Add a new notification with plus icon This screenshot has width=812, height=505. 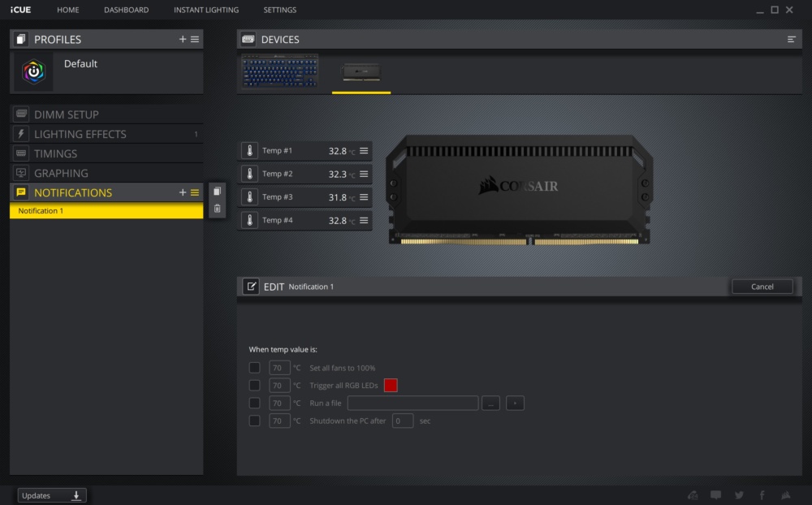point(182,192)
